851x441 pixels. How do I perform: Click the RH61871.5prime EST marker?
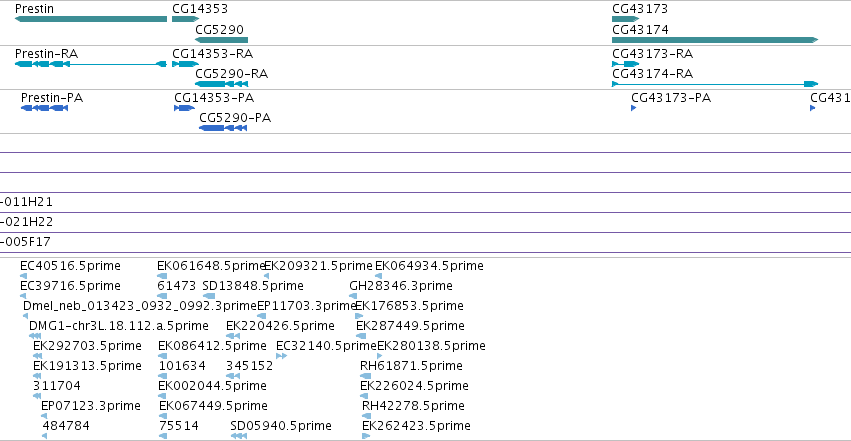366,376
